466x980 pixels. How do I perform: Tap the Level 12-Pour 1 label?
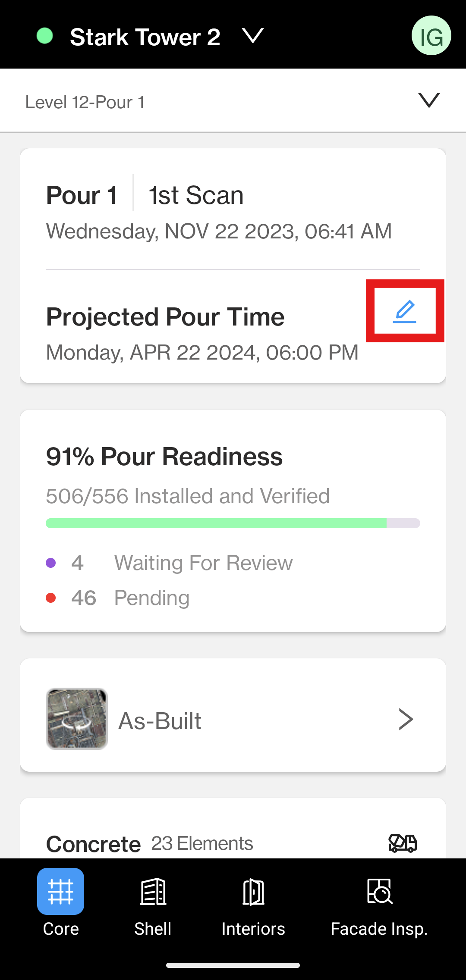85,102
